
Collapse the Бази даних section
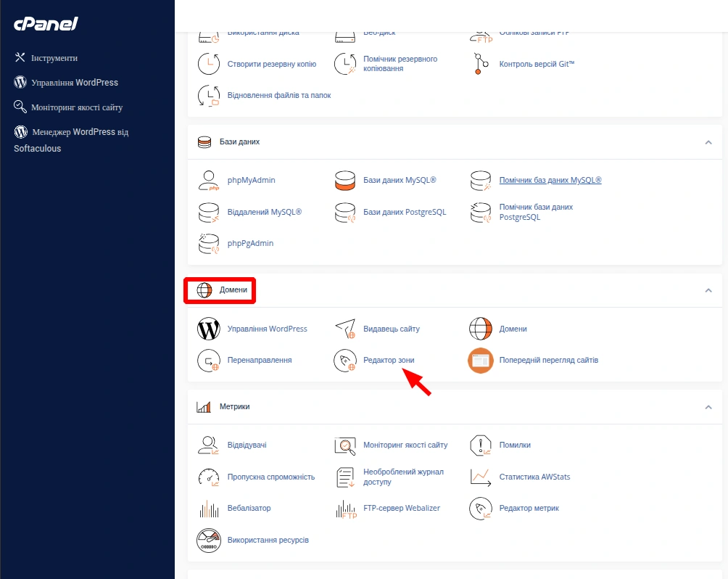coord(708,142)
